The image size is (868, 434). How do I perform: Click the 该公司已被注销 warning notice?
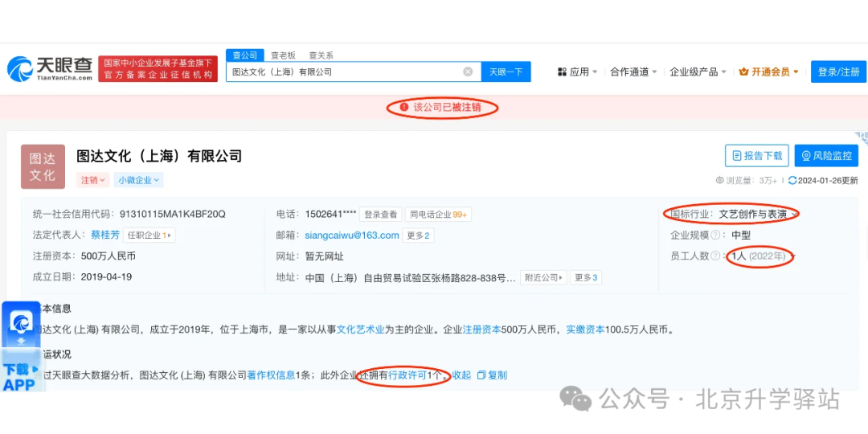(x=441, y=108)
